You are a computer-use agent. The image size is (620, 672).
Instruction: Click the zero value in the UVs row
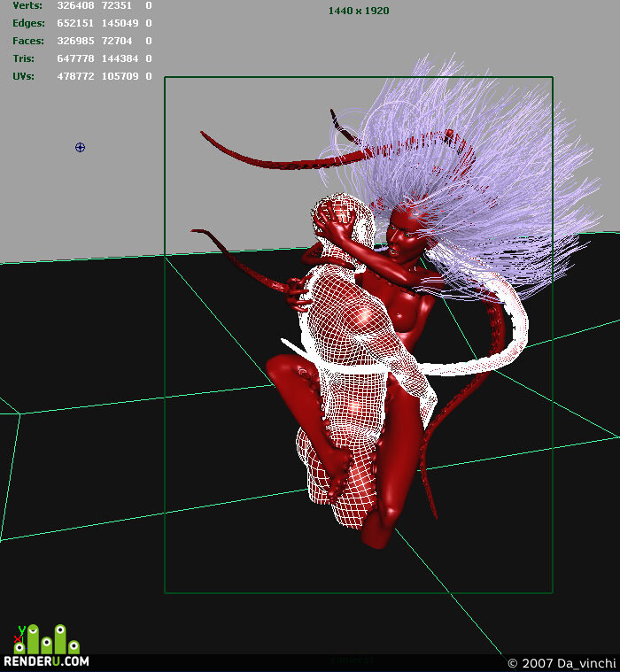point(148,76)
